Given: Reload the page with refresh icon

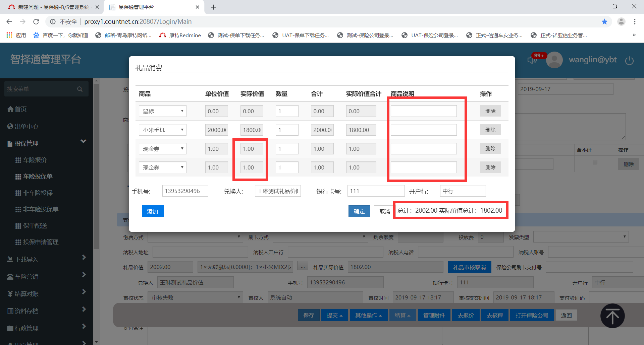Looking at the screenshot, I should (x=36, y=22).
